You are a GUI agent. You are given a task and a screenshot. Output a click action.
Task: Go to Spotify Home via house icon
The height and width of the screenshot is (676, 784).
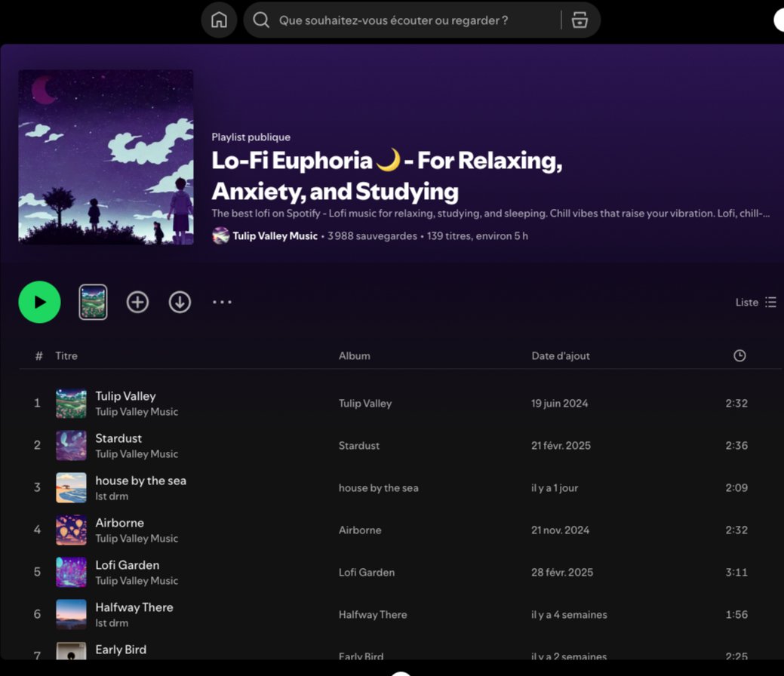click(x=219, y=20)
